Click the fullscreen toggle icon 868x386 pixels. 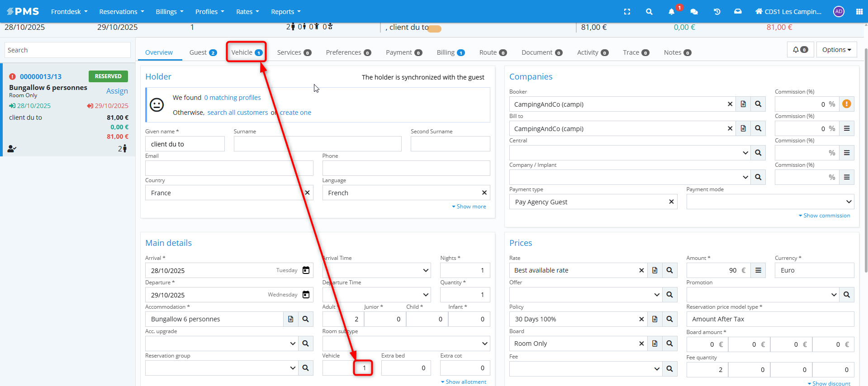[627, 12]
